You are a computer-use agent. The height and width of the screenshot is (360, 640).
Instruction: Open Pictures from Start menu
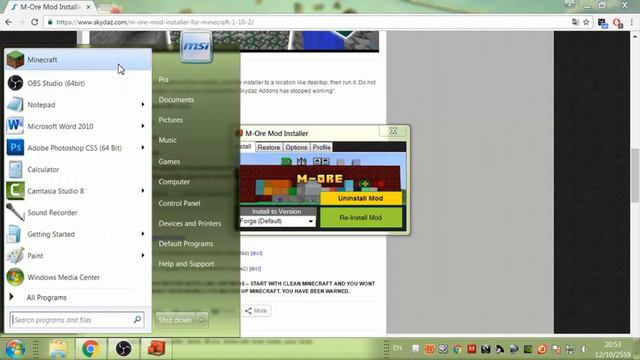click(171, 120)
